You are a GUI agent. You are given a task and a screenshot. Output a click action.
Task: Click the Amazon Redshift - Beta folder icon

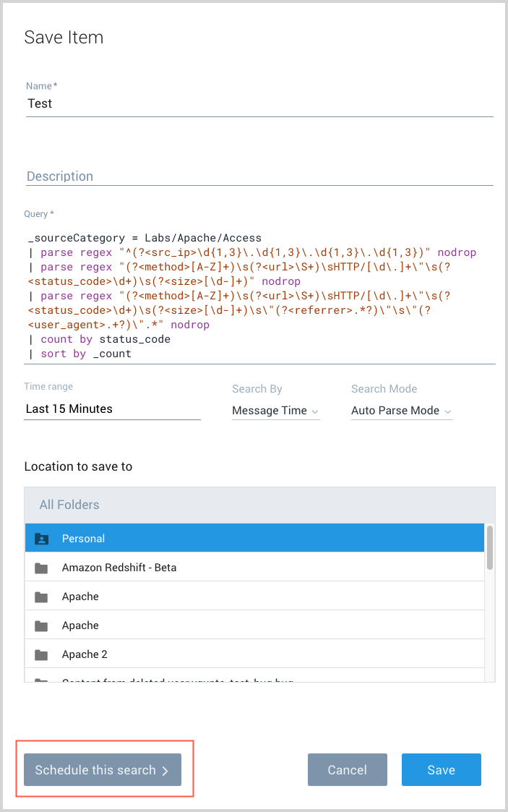coord(42,568)
